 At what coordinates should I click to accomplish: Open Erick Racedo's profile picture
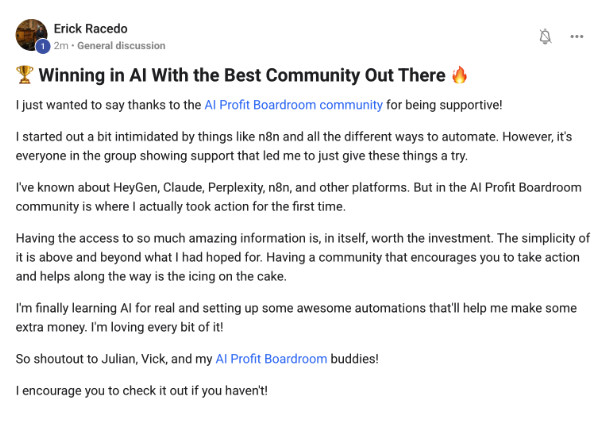click(x=31, y=34)
